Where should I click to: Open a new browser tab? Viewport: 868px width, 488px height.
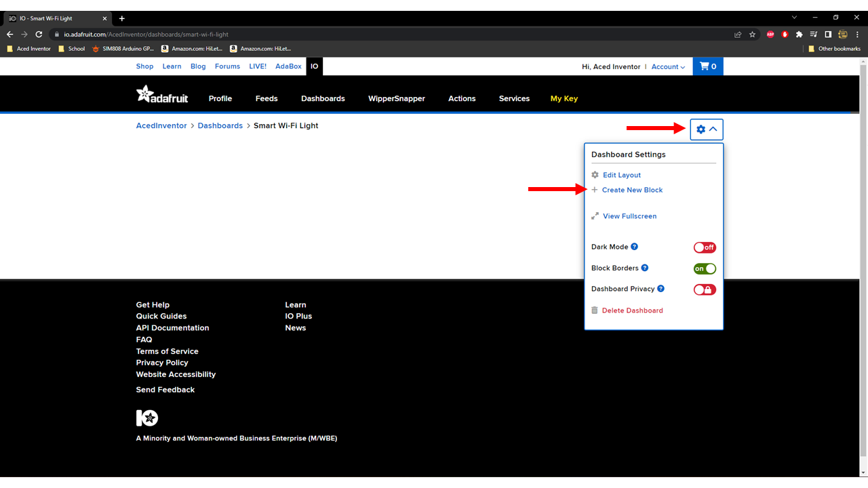(122, 18)
